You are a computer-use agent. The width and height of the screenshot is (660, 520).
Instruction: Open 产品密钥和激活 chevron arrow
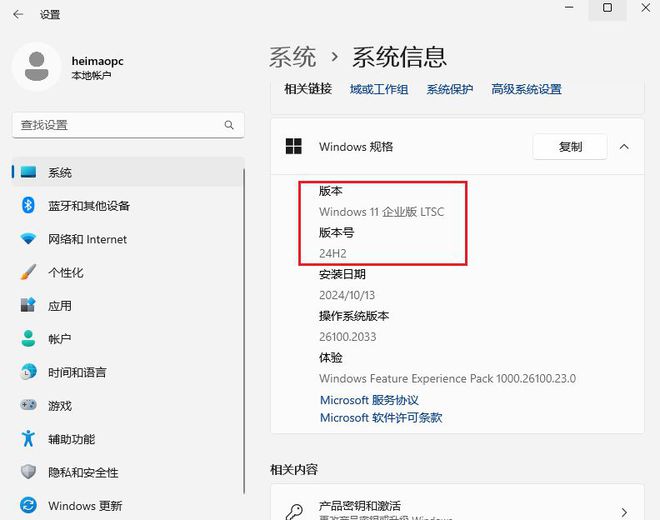624,512
